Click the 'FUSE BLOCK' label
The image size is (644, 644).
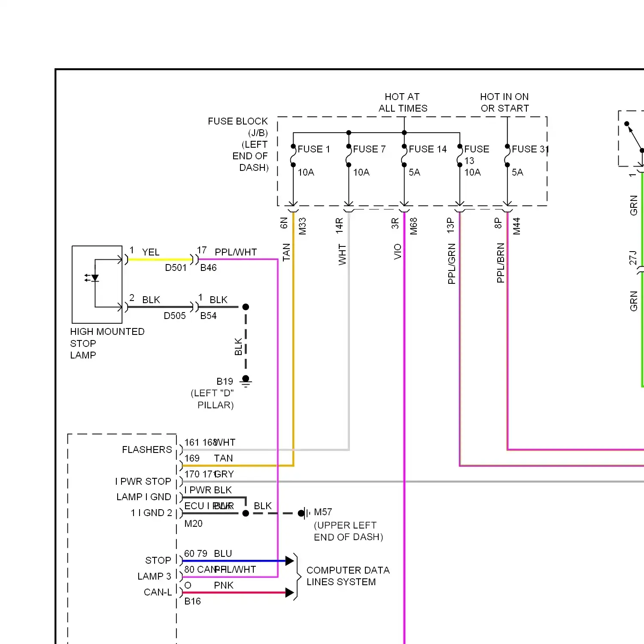(237, 121)
